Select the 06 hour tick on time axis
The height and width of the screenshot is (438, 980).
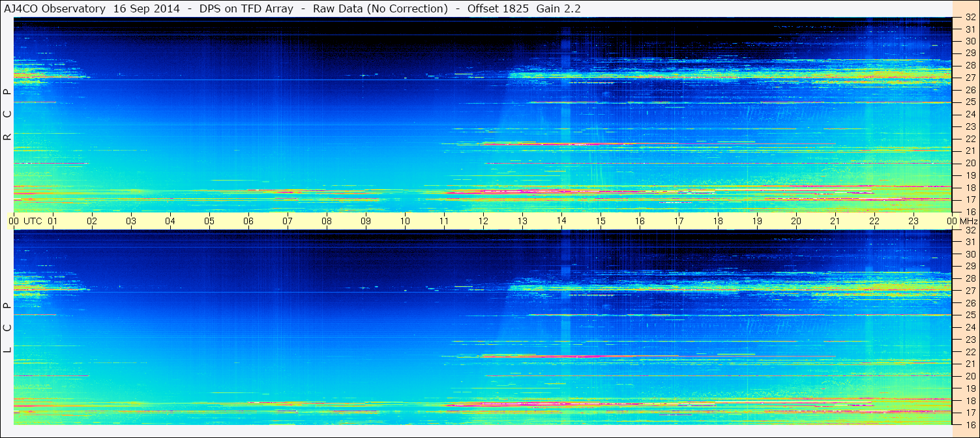(x=248, y=221)
